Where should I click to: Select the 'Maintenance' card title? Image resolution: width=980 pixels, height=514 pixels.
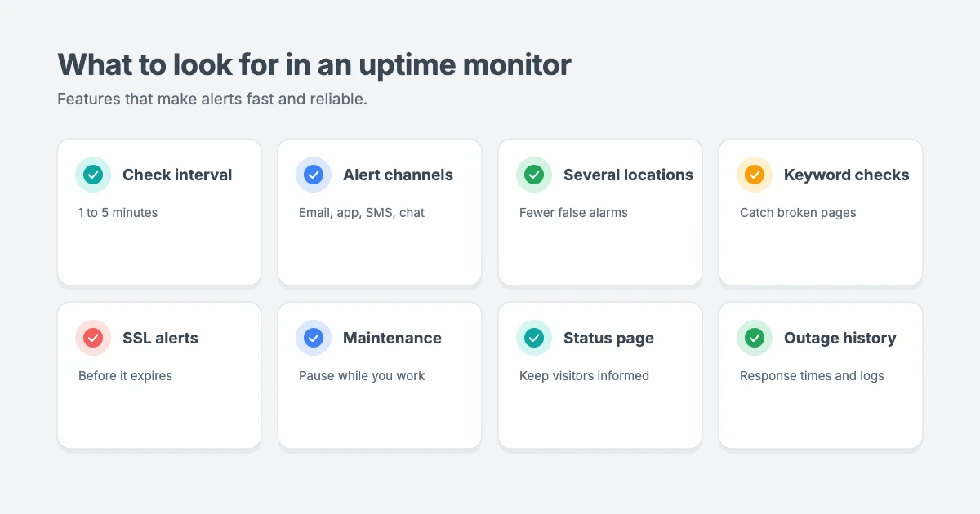392,338
